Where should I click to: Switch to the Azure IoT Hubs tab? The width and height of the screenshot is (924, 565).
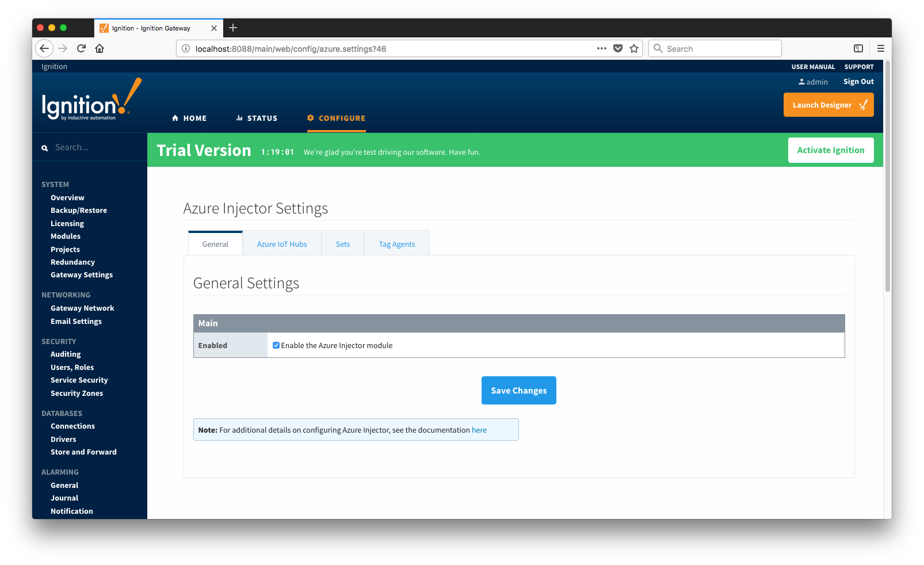[x=282, y=244]
